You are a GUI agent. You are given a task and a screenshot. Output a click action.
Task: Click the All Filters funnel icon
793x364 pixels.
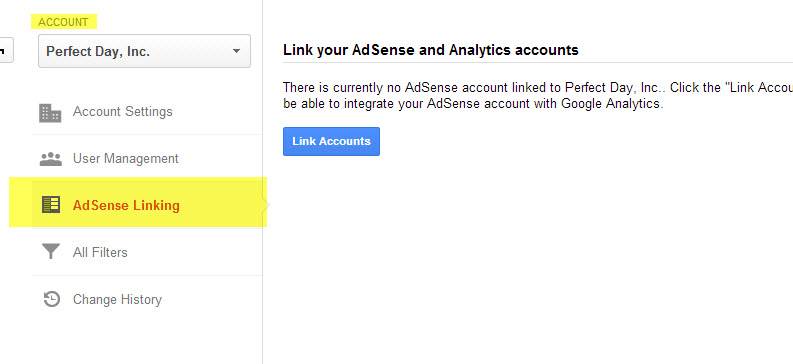tap(51, 251)
